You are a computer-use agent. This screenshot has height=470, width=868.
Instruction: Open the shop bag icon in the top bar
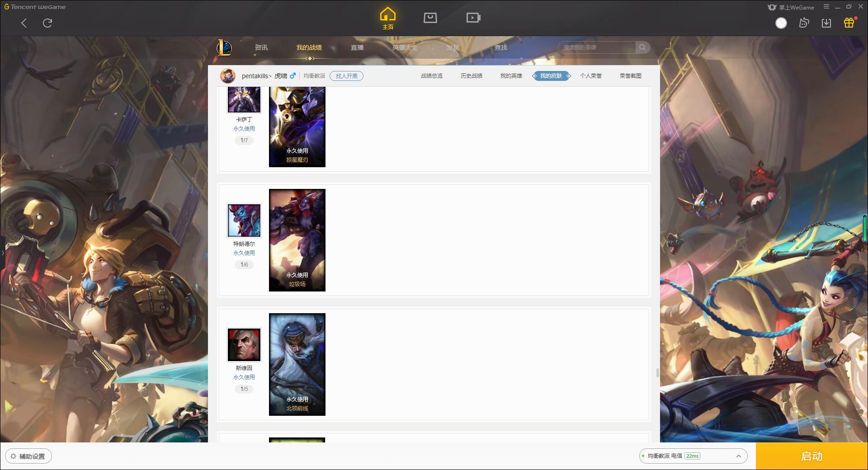click(430, 18)
